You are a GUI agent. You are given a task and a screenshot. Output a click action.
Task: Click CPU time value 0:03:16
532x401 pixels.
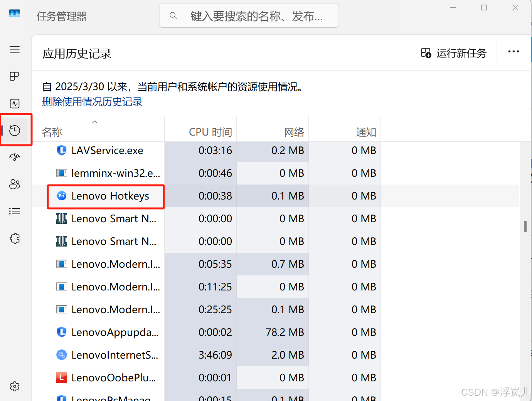[x=215, y=150]
